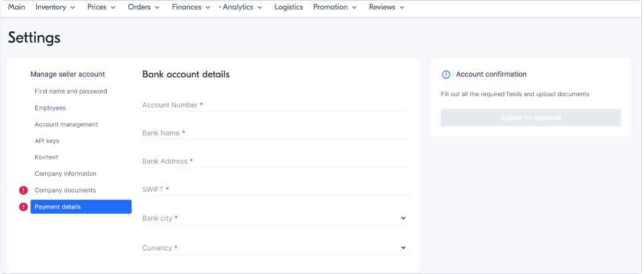This screenshot has height=274, width=644.
Task: Click the Account confirmation info icon
Action: (x=446, y=75)
